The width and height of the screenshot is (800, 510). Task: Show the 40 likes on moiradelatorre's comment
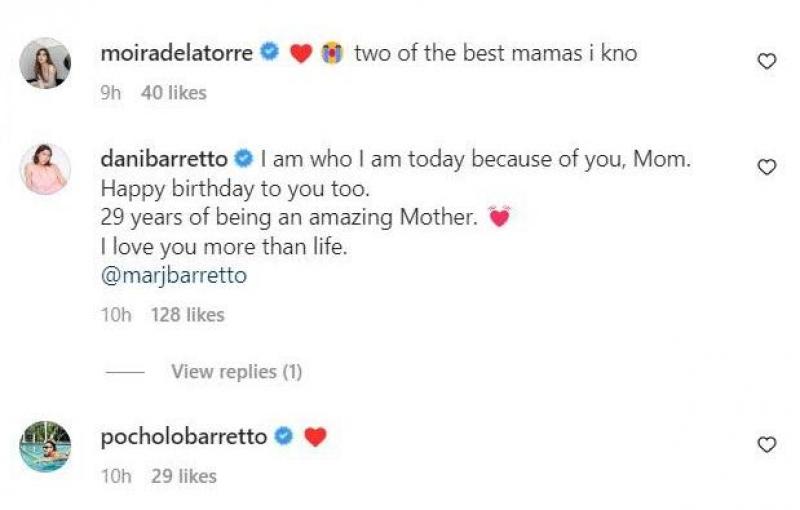pyautogui.click(x=173, y=93)
